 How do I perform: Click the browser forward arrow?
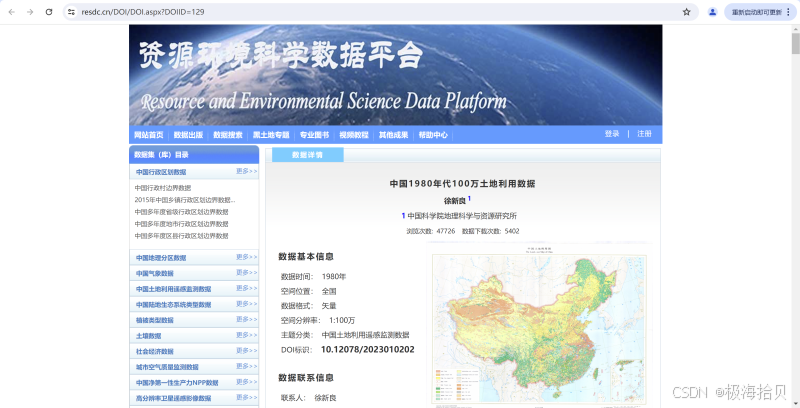(x=30, y=12)
